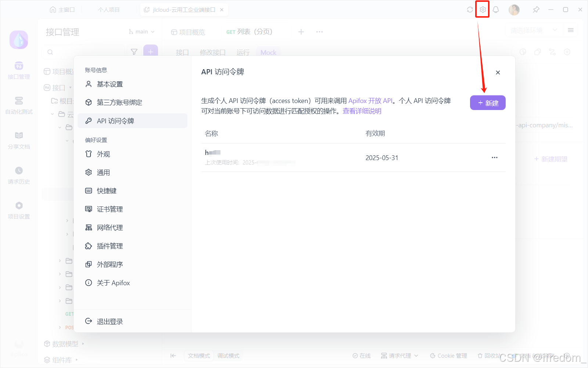Pin the window with the pushpin icon
The image size is (588, 368).
536,10
